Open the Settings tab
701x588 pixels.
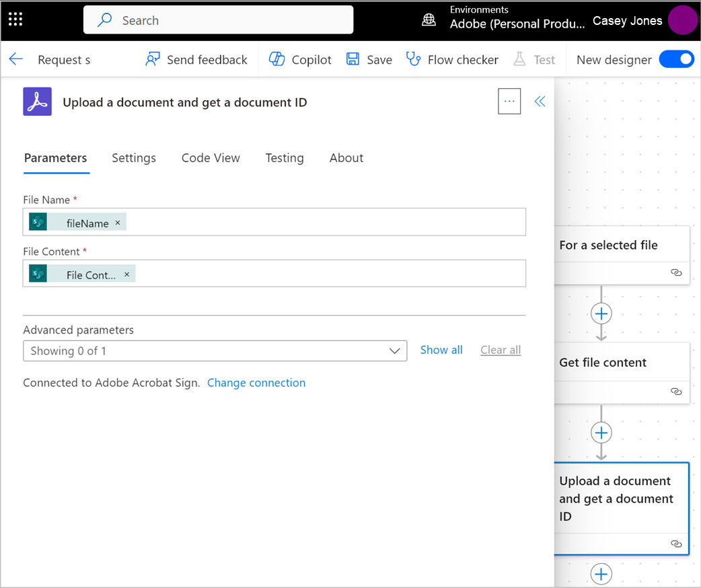coord(134,157)
